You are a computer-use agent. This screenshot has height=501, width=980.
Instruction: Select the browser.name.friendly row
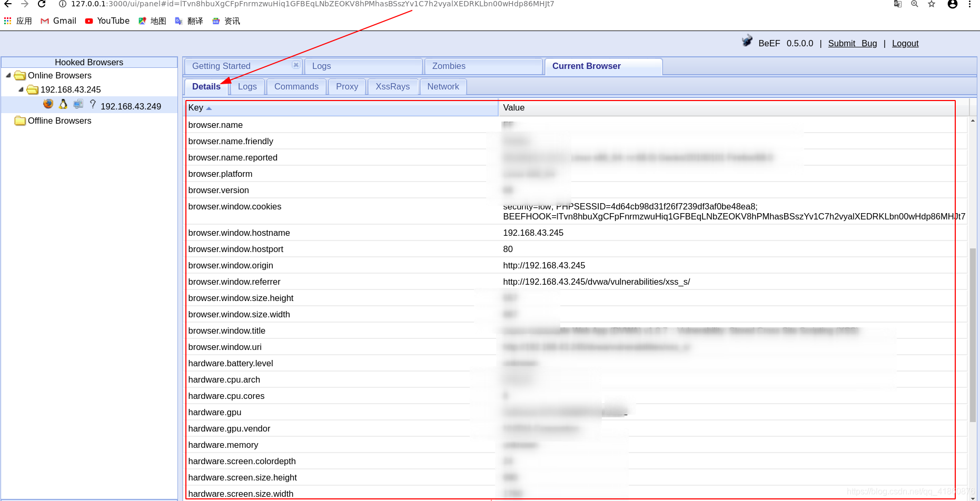click(577, 141)
